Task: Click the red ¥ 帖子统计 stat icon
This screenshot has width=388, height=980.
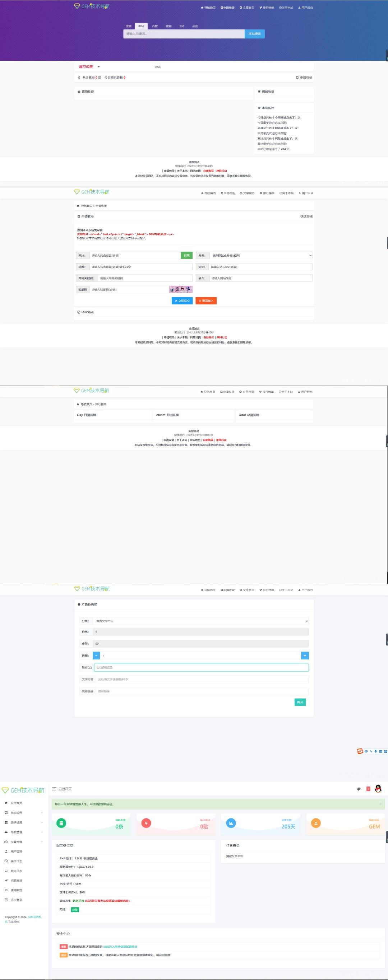Action: tap(146, 823)
